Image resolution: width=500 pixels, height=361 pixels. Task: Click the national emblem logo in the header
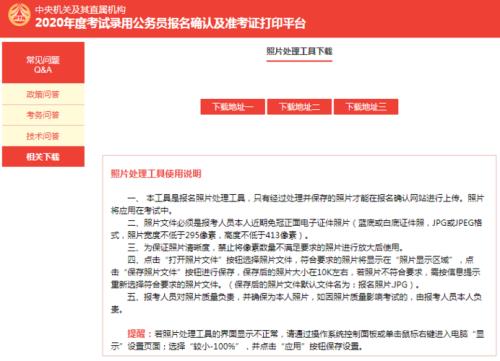pos(19,15)
